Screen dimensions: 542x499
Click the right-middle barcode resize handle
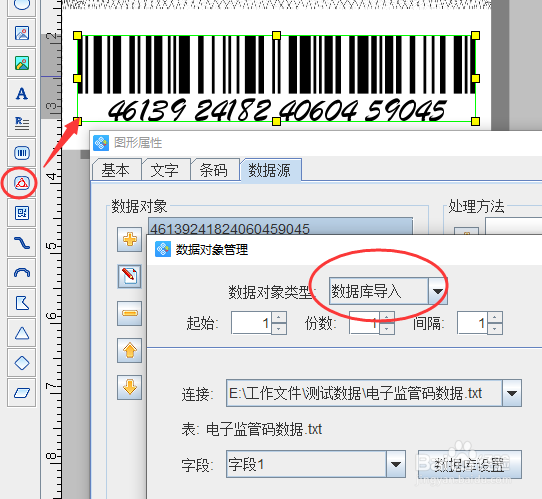point(475,78)
